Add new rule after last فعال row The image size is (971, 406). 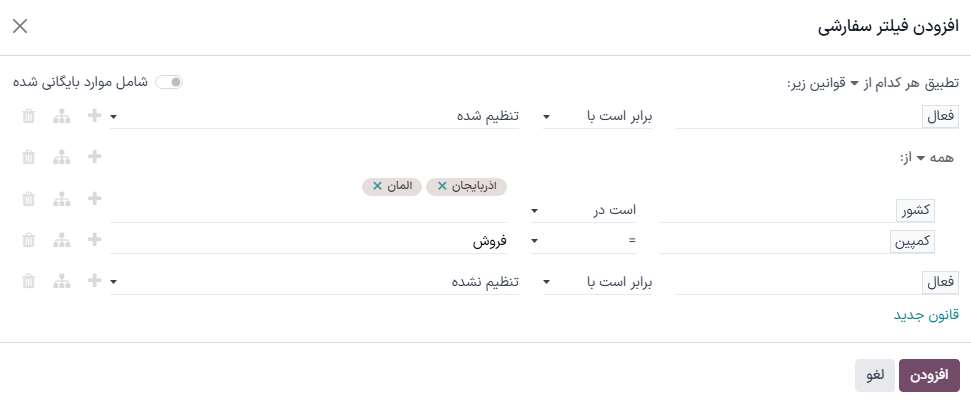point(95,281)
